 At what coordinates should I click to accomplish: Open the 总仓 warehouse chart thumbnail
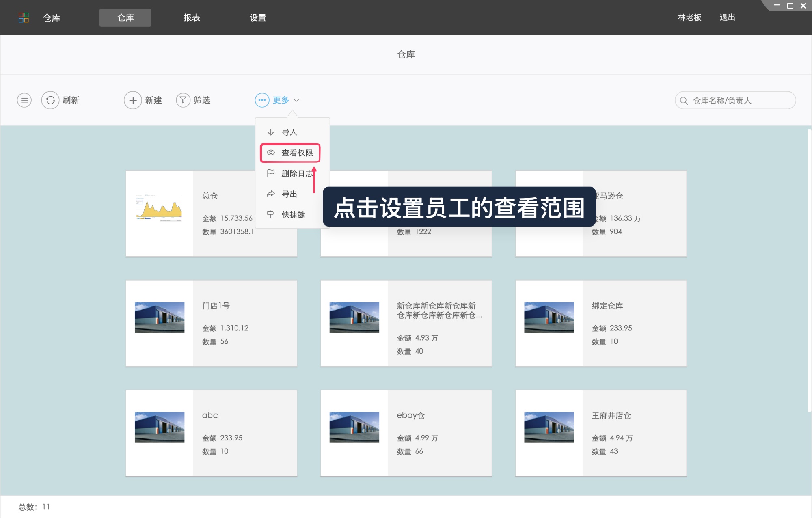[160, 208]
